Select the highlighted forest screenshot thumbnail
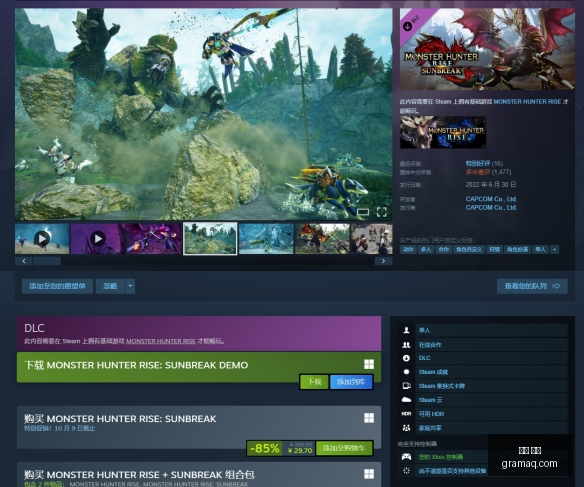Image resolution: width=584 pixels, height=487 pixels. (x=210, y=239)
